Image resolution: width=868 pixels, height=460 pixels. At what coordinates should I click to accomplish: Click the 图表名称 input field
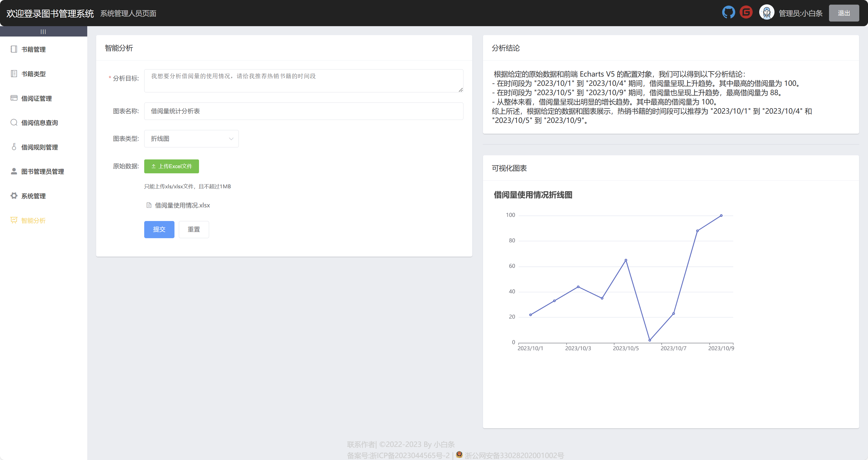click(303, 111)
